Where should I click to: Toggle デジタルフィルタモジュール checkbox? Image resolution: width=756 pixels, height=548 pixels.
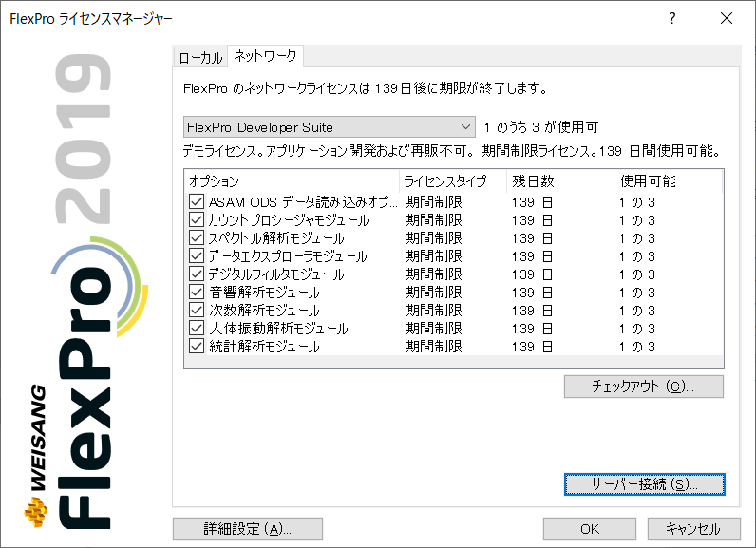point(197,274)
